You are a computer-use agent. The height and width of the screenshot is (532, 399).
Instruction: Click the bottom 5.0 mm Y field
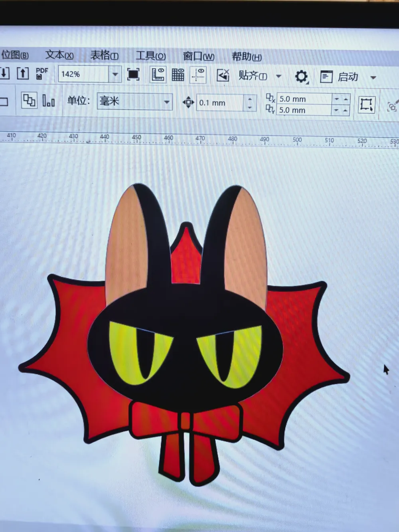[304, 110]
